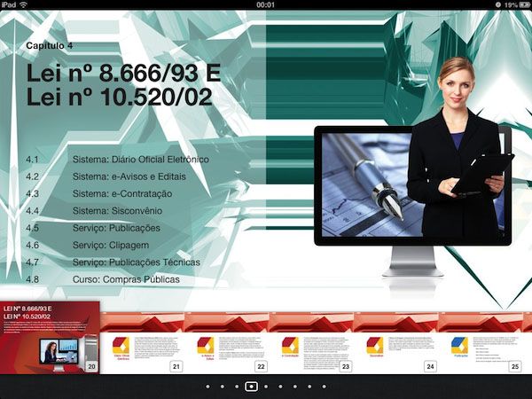
Task: Click the last page indicator dot
Action: click(x=324, y=387)
